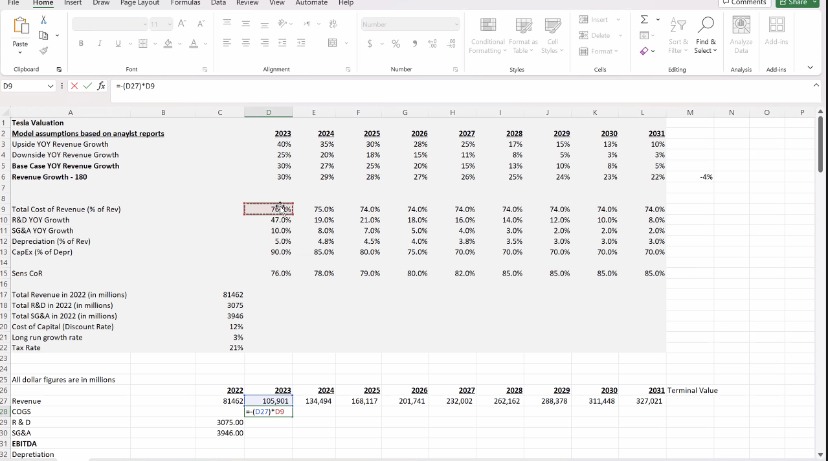
Task: Open the Data ribbon tab
Action: click(219, 3)
